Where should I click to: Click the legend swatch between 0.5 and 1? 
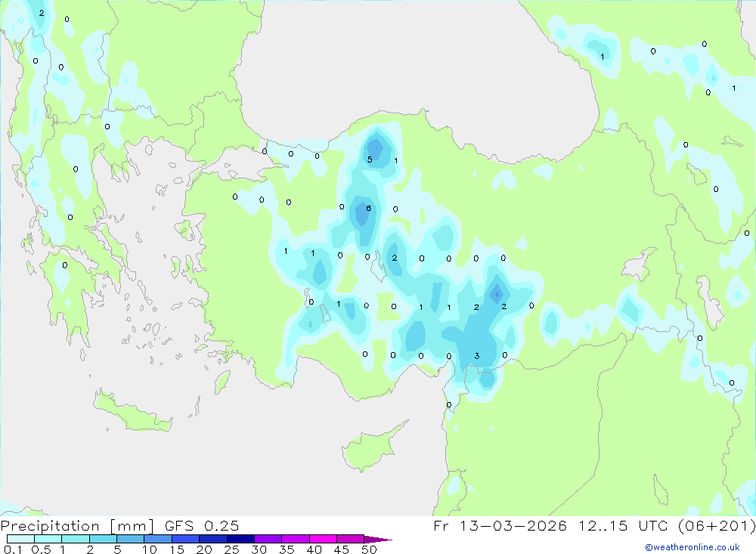click(48, 539)
